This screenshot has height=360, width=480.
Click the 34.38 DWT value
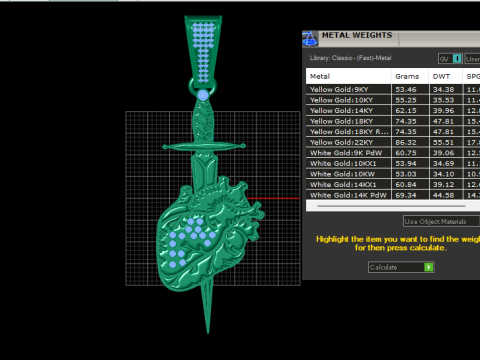443,89
